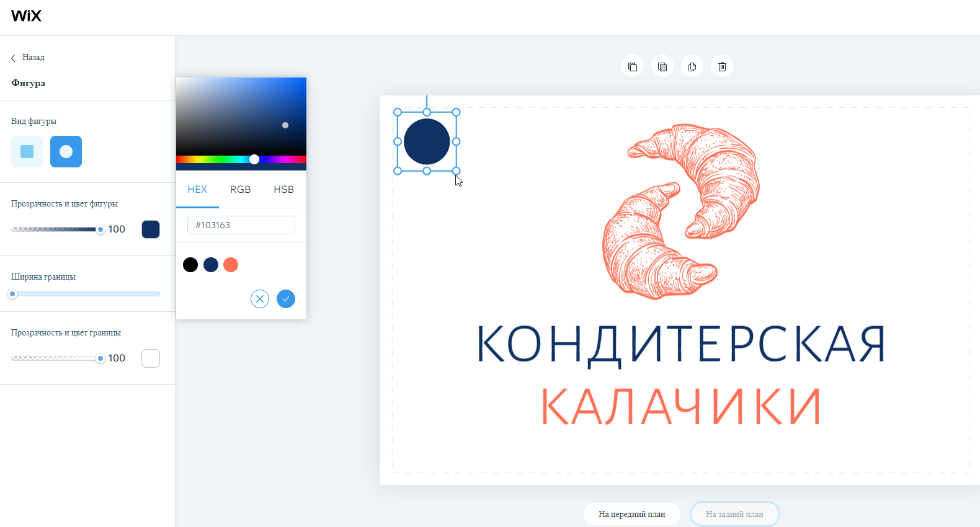Click the send backward layer icon
Viewport: 980px width, 527px height.
pyautogui.click(x=662, y=66)
